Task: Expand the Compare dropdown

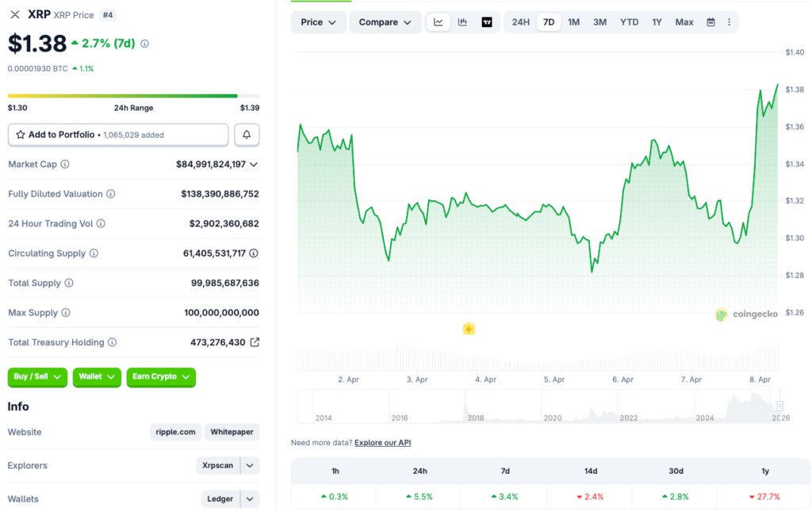Action: click(x=385, y=21)
